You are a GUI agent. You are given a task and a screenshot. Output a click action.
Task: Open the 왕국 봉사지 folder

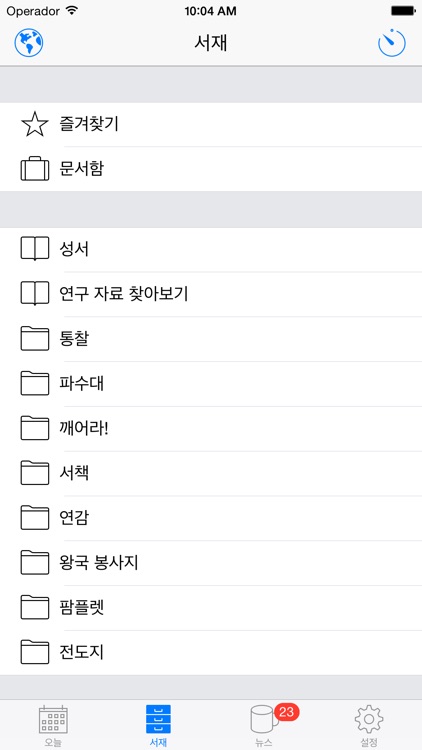[x=211, y=562]
